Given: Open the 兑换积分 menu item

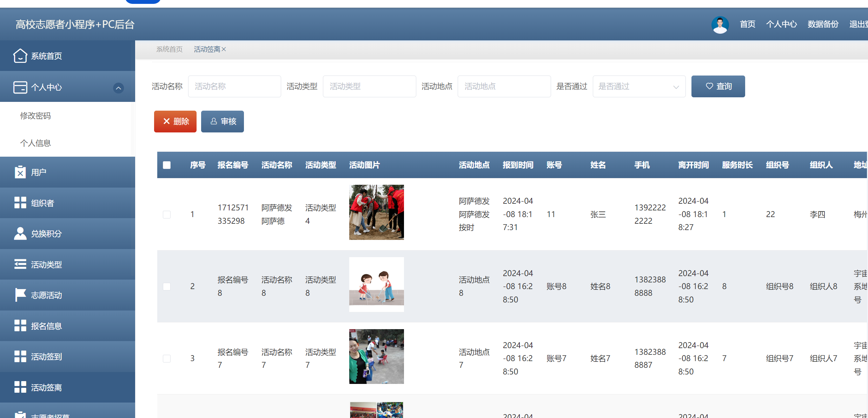Looking at the screenshot, I should click(67, 234).
